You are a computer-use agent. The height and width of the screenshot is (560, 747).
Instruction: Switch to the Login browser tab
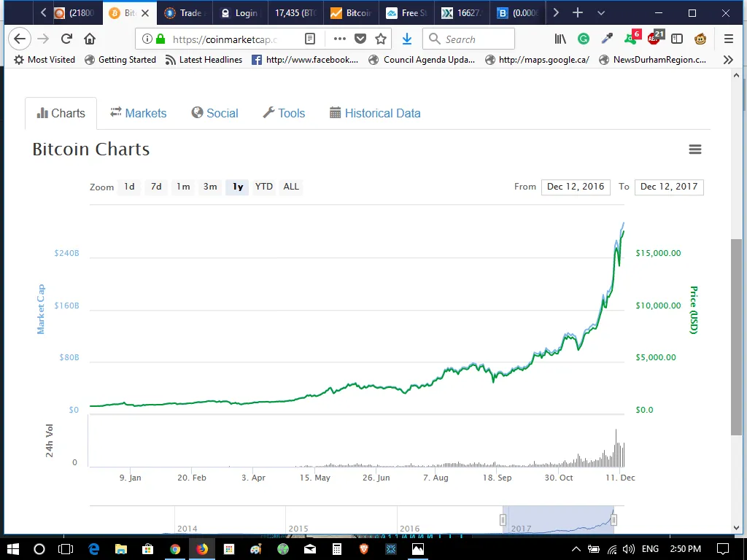240,13
